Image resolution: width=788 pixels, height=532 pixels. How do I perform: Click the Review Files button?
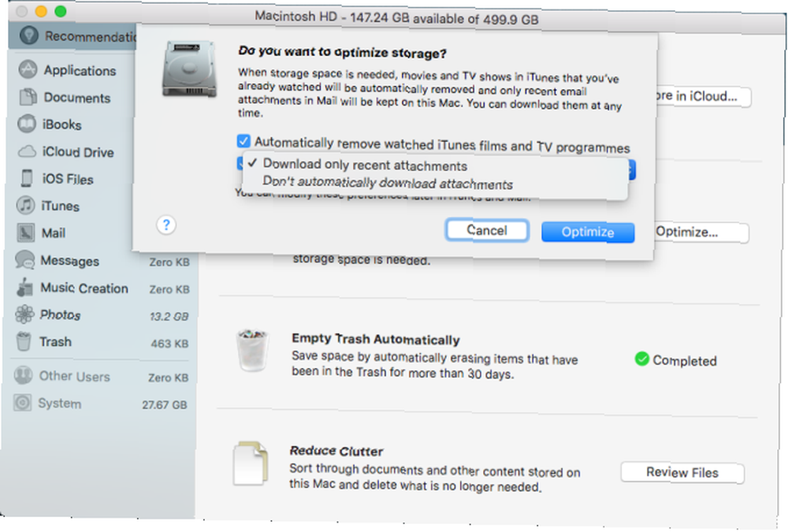[682, 473]
